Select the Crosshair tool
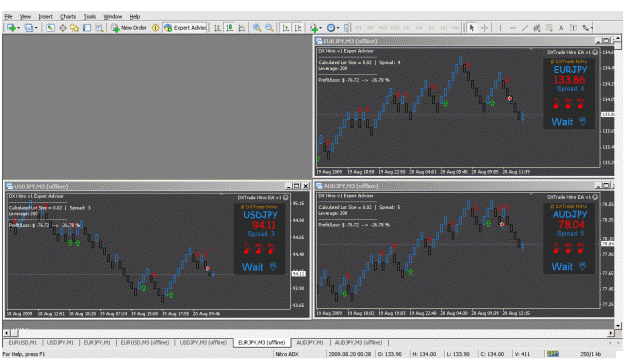Viewport: 625px width, 360px height. (x=484, y=28)
